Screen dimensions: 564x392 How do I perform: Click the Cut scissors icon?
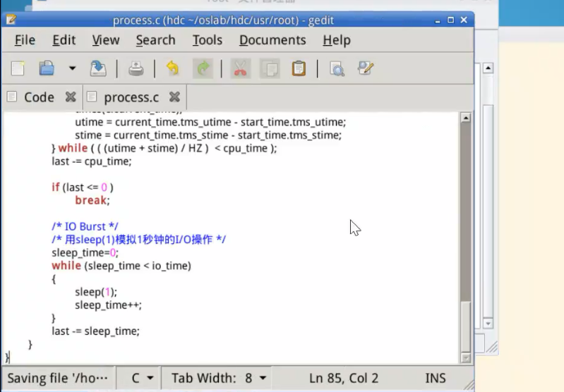pyautogui.click(x=240, y=68)
